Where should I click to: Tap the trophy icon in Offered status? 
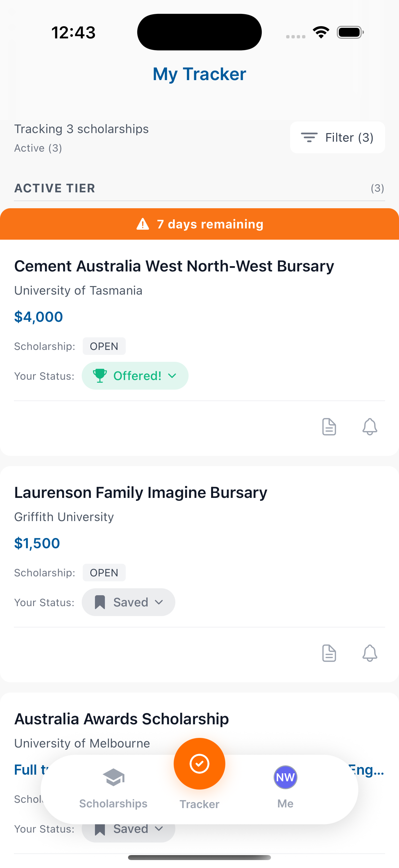(x=100, y=376)
